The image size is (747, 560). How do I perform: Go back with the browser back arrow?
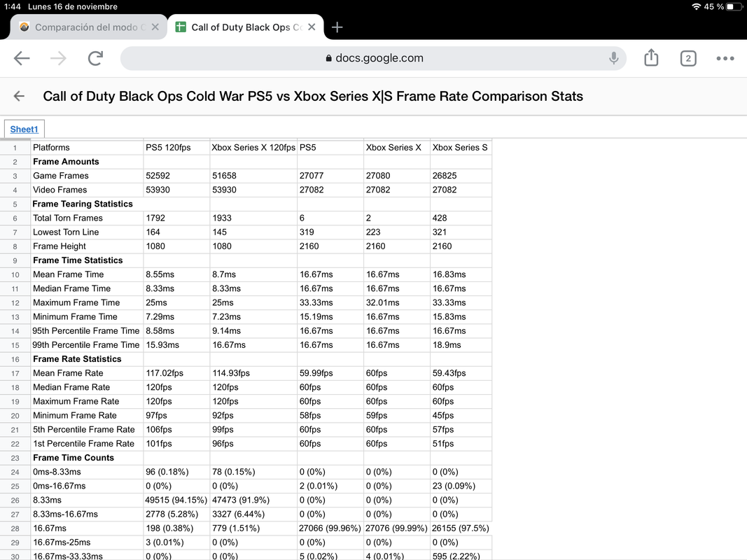point(22,58)
